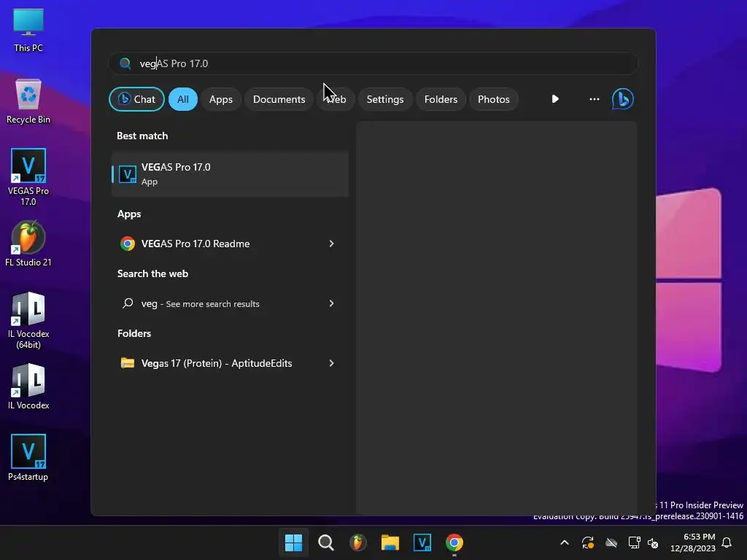The image size is (747, 560).
Task: Click inside the search text box
Action: click(x=373, y=63)
